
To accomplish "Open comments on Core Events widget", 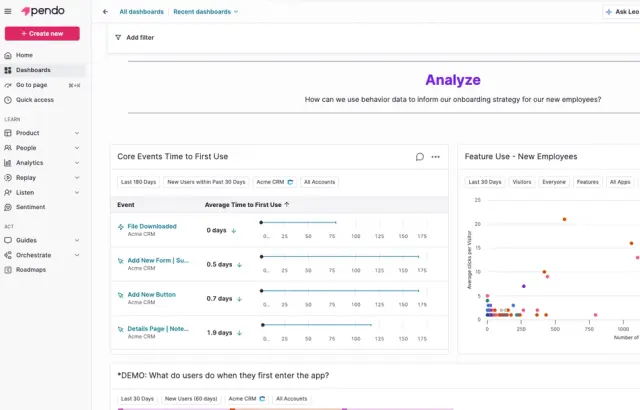I will click(x=420, y=157).
